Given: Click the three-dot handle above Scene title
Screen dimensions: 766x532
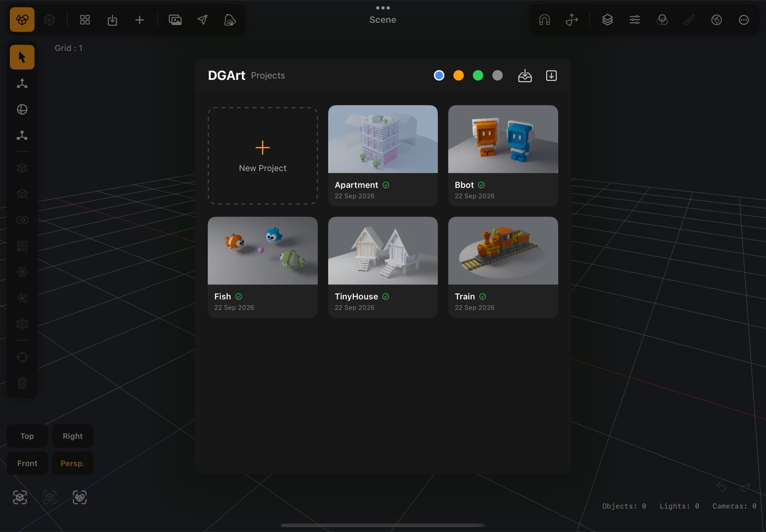Looking at the screenshot, I should [383, 8].
